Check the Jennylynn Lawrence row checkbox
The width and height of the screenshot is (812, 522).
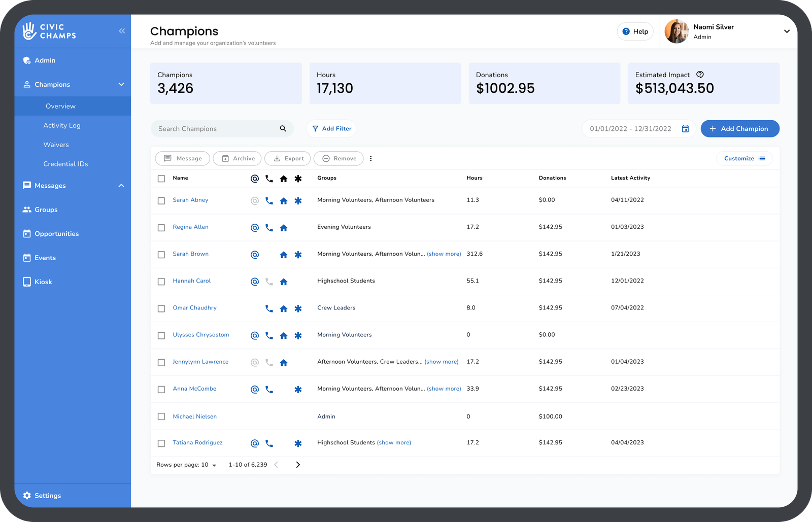[x=161, y=362]
